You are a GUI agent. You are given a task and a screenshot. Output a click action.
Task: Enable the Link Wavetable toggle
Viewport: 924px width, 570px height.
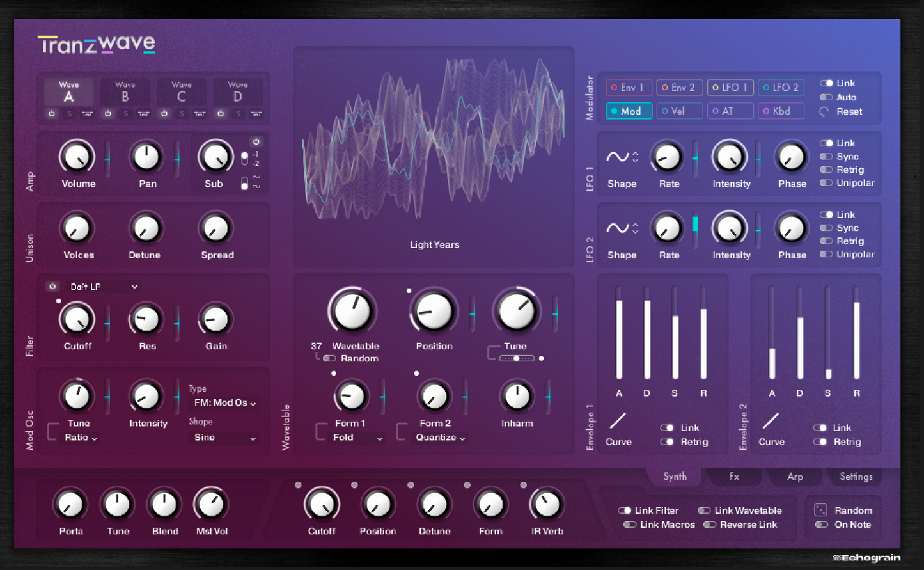point(704,511)
